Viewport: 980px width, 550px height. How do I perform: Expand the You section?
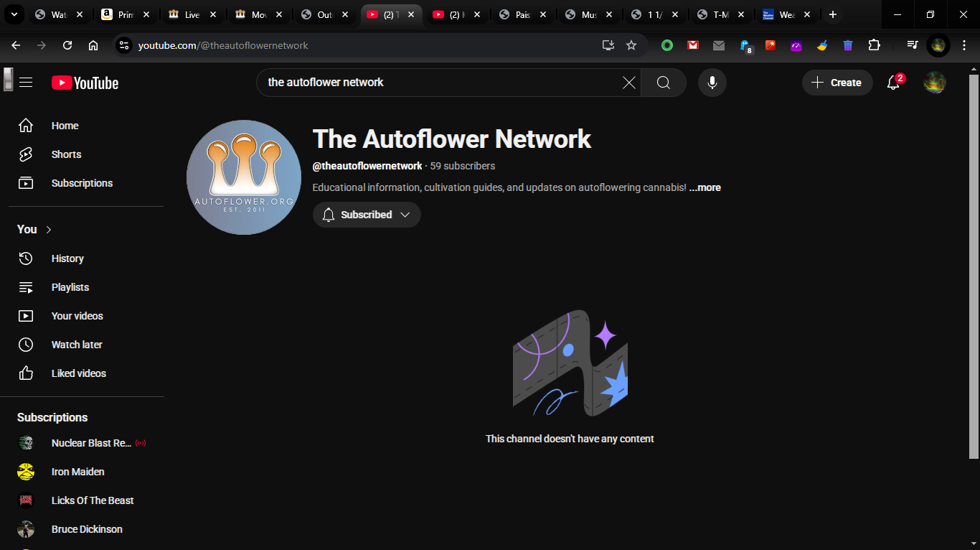34,230
